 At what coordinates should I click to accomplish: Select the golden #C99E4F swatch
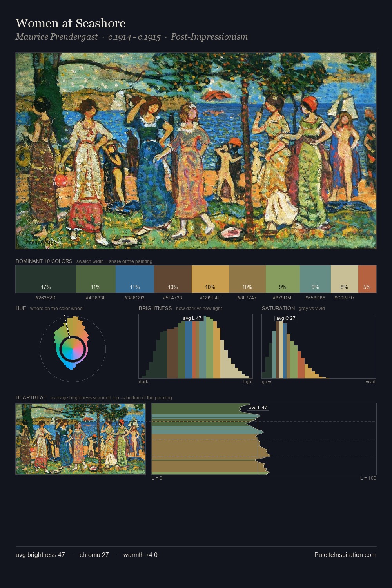(x=210, y=279)
